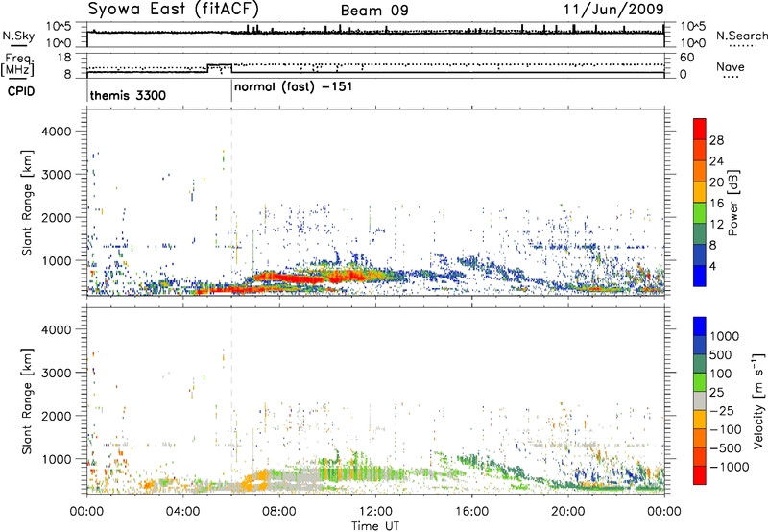Image resolution: width=768 pixels, height=532 pixels.
Task: Click the light green 25–100 Velocity colorbar segment
Action: [x=700, y=382]
